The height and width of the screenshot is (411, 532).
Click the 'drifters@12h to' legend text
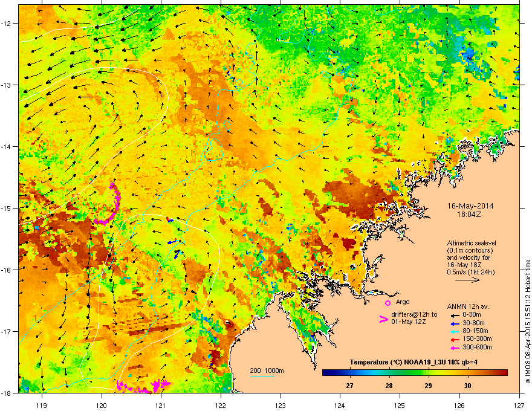414,315
